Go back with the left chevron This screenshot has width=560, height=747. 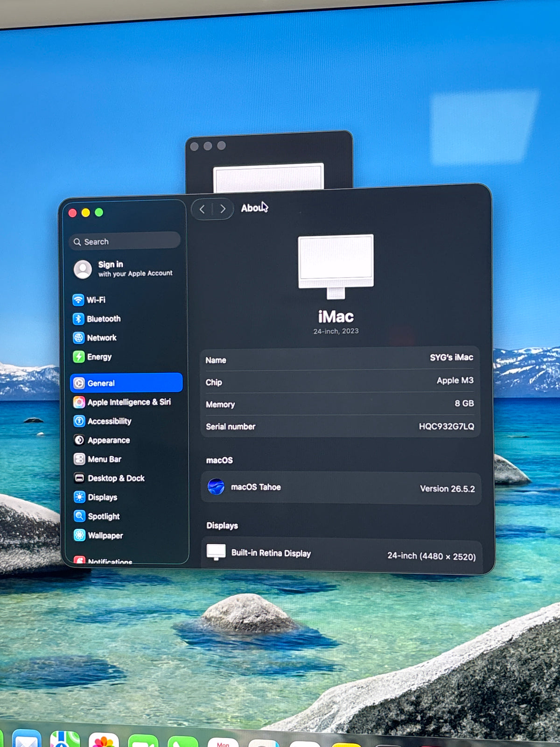tap(202, 209)
